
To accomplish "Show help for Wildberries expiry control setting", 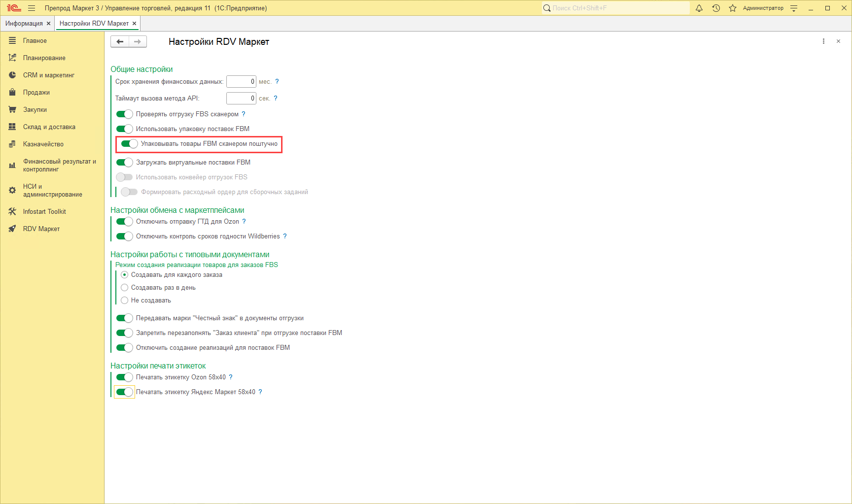I will tap(285, 236).
